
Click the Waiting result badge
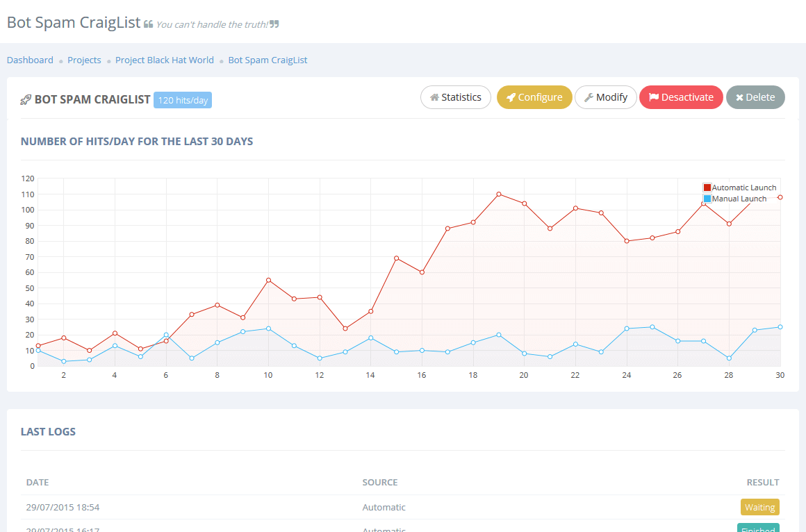(759, 507)
